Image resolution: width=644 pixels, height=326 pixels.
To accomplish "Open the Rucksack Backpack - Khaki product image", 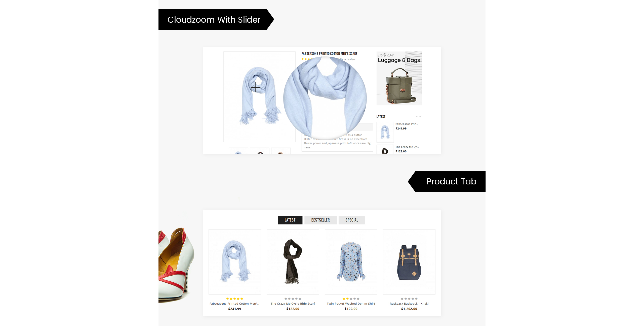I will [x=409, y=262].
